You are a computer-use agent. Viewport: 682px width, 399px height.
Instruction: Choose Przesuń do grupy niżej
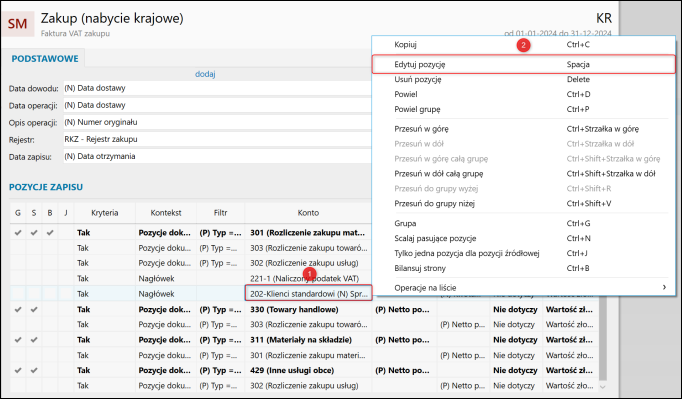(523, 203)
